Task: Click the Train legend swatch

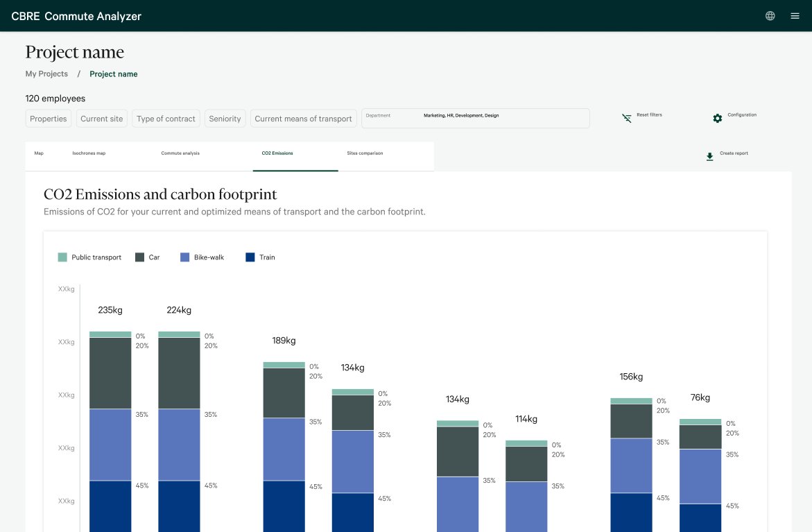Action: pos(250,257)
